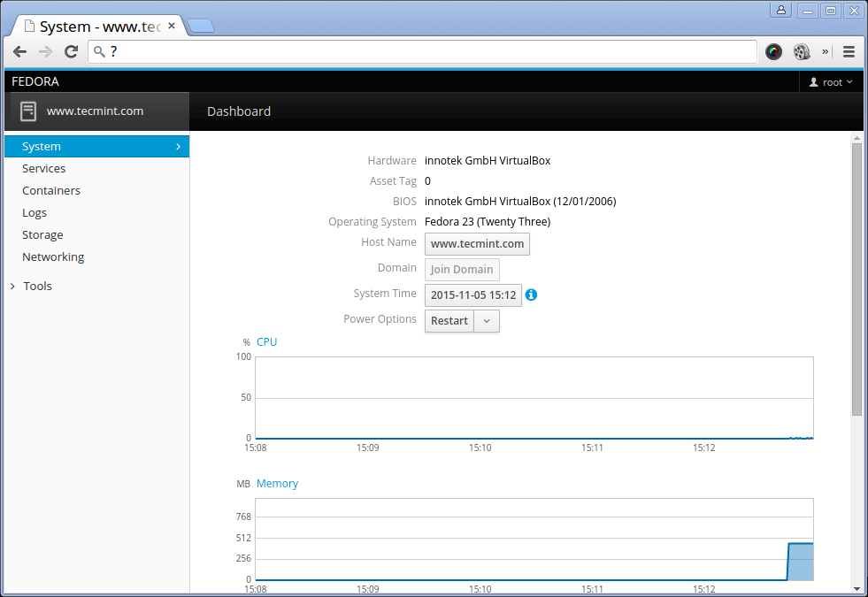Expand the Tools section in sidebar
Viewport: 868px width, 597px height.
pos(37,286)
